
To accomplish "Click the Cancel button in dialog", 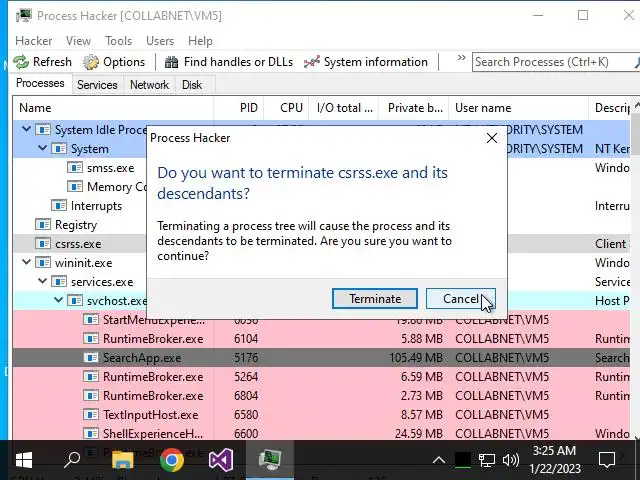I will pyautogui.click(x=461, y=299).
